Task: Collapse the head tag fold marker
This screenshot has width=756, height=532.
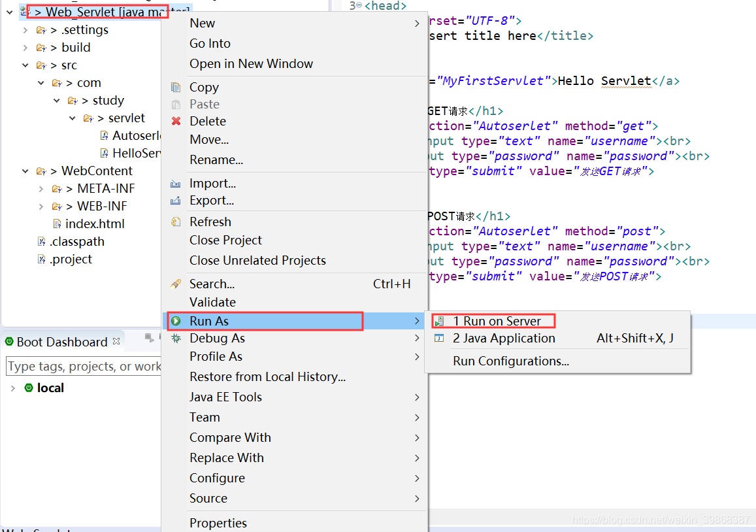Action: pyautogui.click(x=359, y=5)
